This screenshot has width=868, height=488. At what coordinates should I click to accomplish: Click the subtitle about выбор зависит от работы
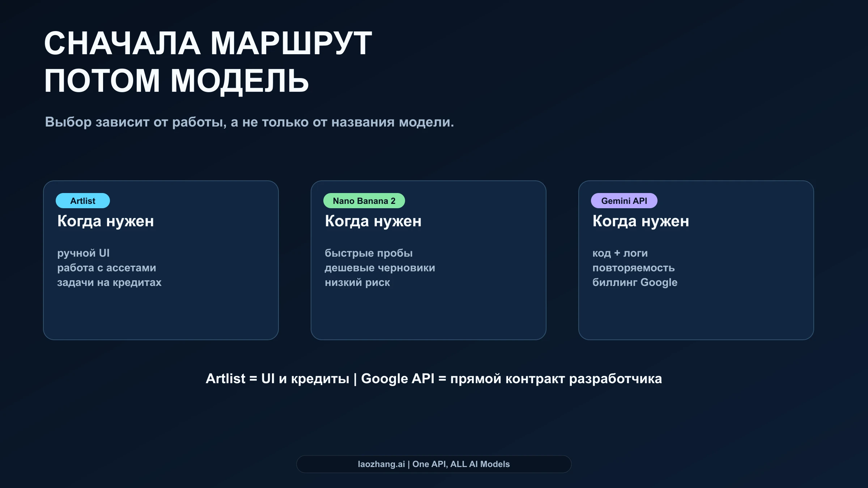249,123
